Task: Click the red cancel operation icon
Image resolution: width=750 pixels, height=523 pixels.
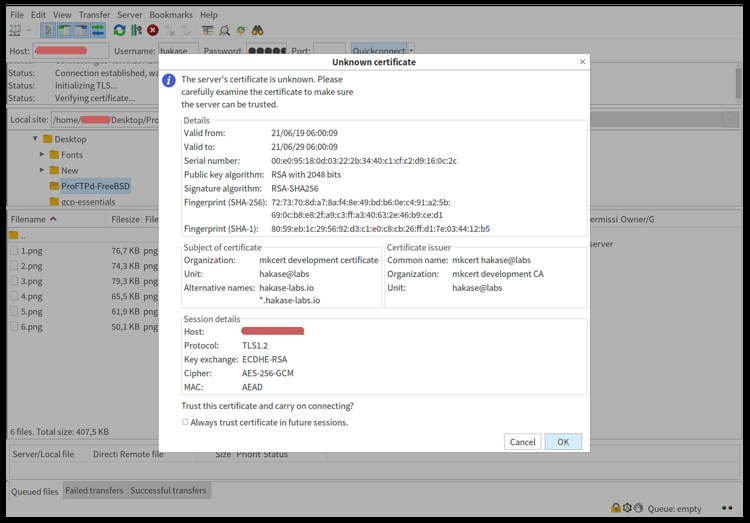Action: click(153, 30)
